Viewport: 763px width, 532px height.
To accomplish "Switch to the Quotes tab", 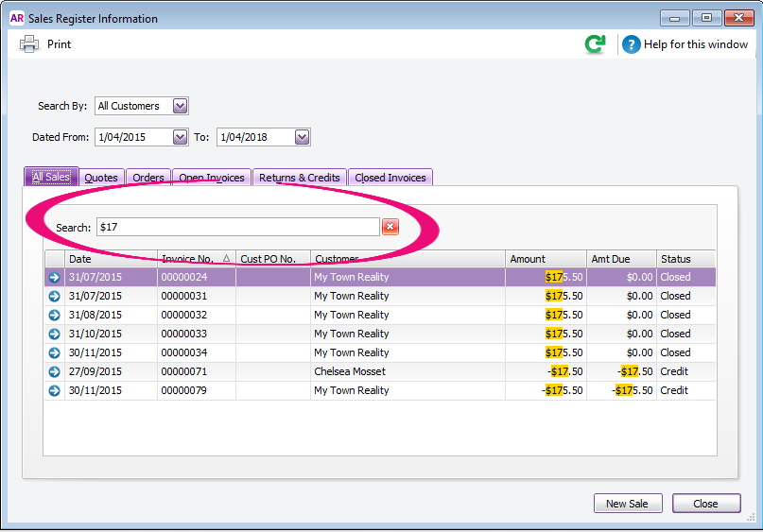I will (101, 178).
